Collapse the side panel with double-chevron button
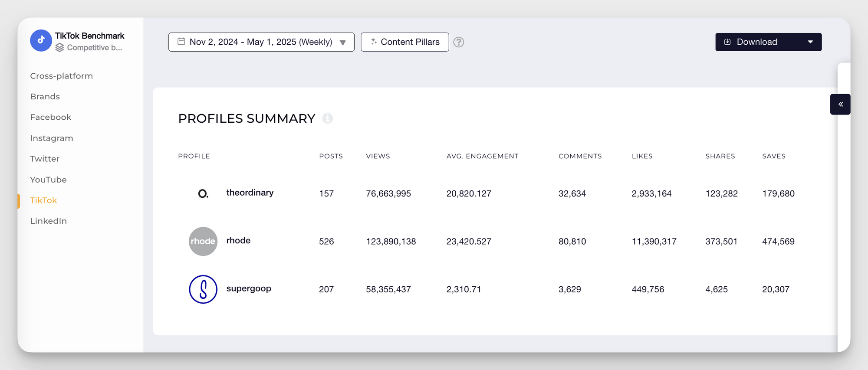This screenshot has width=868, height=370. click(x=841, y=104)
